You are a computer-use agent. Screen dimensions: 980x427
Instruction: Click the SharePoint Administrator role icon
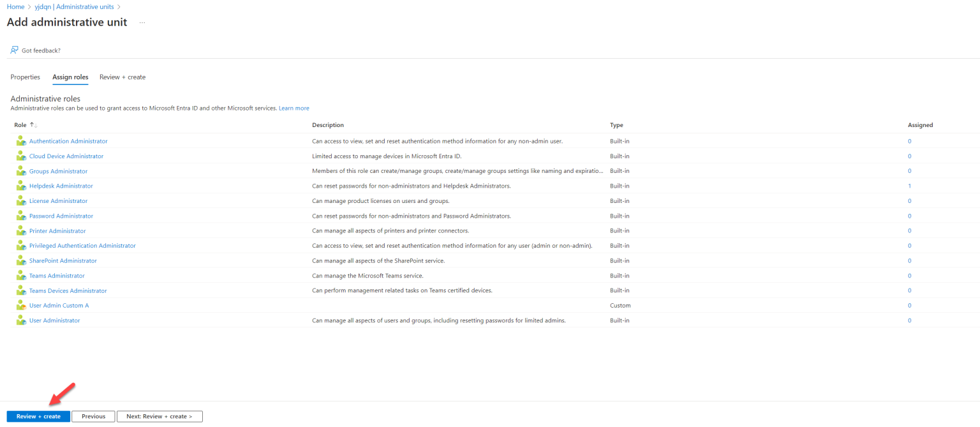pyautogui.click(x=20, y=260)
